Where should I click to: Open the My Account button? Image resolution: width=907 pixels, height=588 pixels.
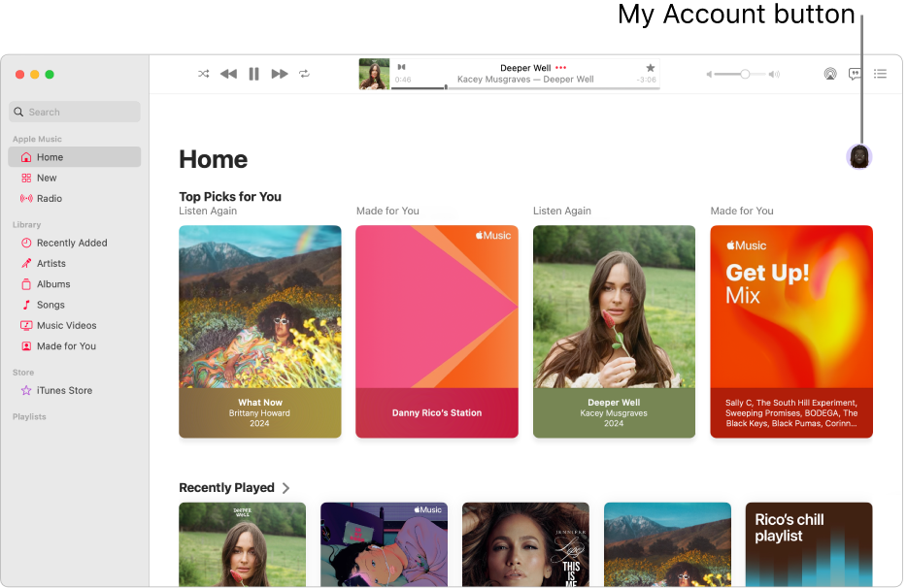[x=858, y=155]
